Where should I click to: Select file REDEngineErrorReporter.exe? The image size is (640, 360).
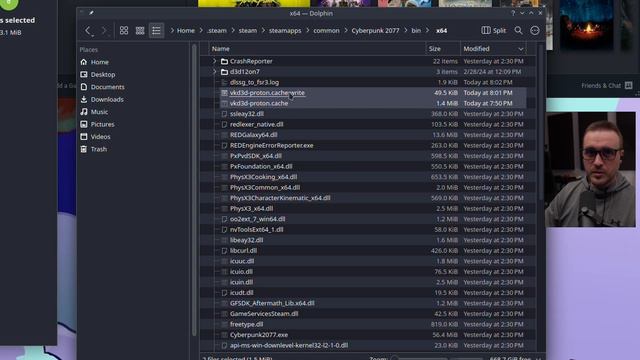271,146
